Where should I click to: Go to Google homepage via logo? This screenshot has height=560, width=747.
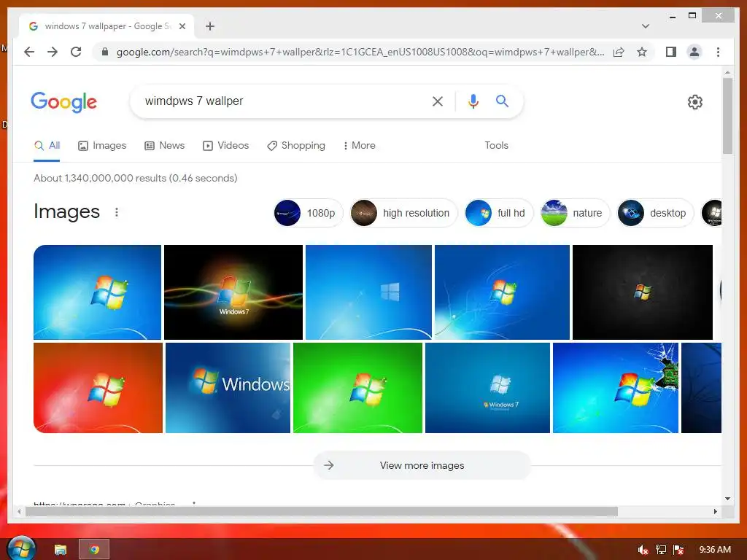pos(64,101)
